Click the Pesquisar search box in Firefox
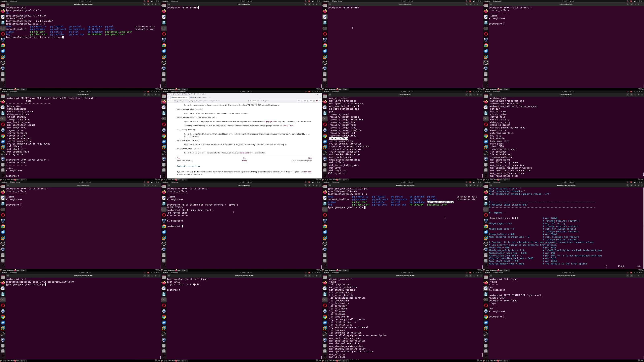Viewport: 644px width, 362px height. [x=279, y=101]
